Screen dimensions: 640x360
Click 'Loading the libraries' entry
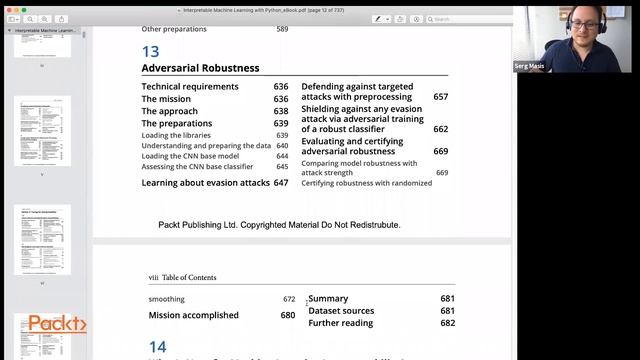pos(176,135)
